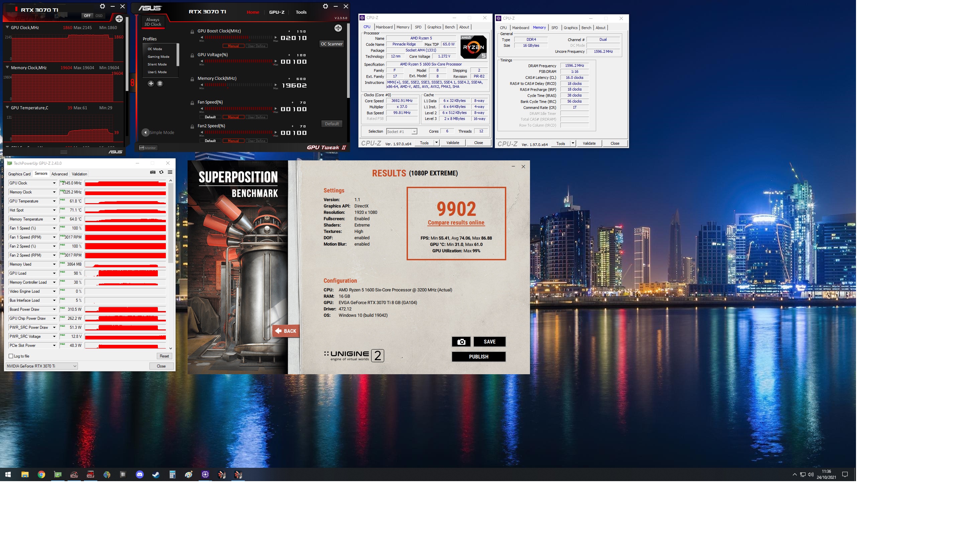Viewport: 959px width, 560px height.
Task: Open Monitor button at GPU Tweak bottom
Action: (x=148, y=148)
